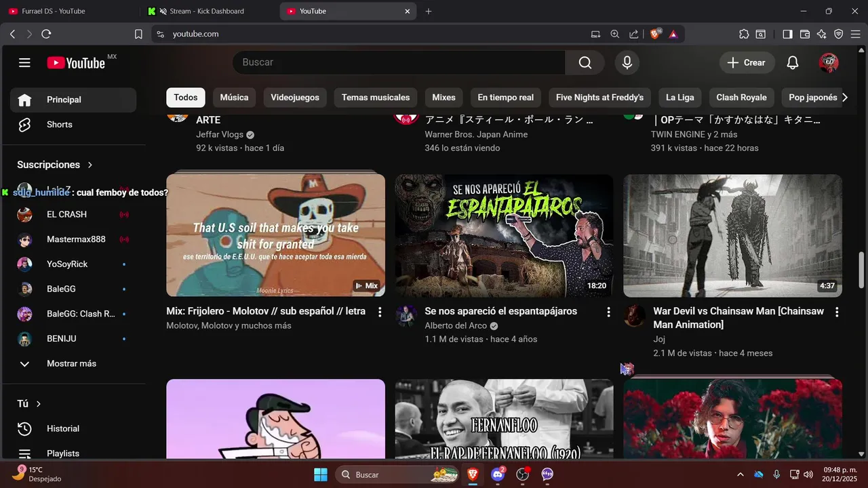
Task: Open the Alberto del Arco channel avatar
Action: [x=406, y=316]
